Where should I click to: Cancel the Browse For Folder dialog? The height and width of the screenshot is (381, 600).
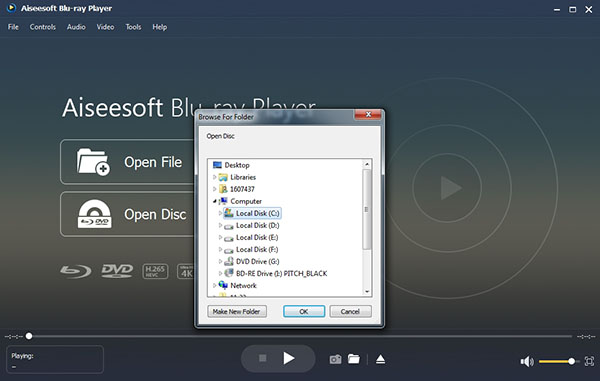(x=350, y=311)
